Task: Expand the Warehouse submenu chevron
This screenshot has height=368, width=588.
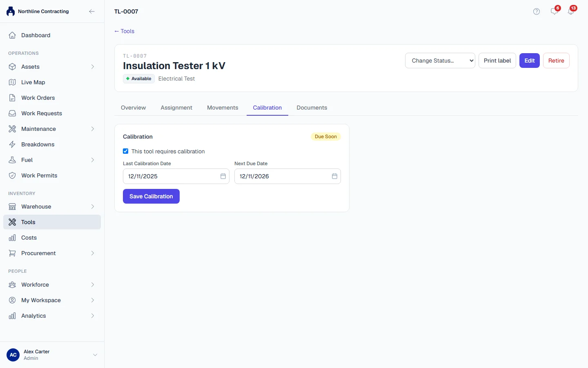Action: coord(93,206)
